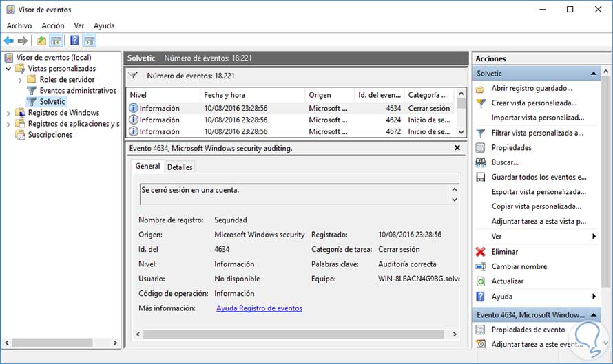
Task: Collapse the Solvetic actions section
Action: 594,74
